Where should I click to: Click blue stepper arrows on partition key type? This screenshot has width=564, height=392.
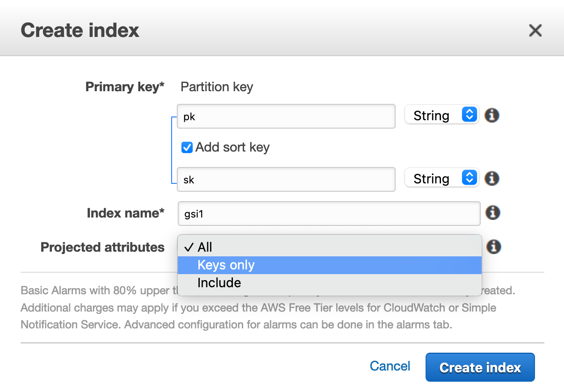click(469, 115)
